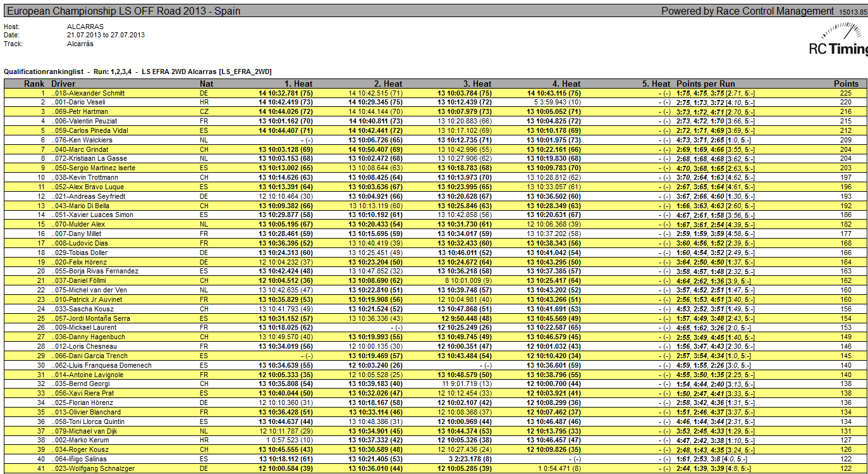
Task: Select driver '012-Loris Chesneau'
Action: tap(84, 346)
